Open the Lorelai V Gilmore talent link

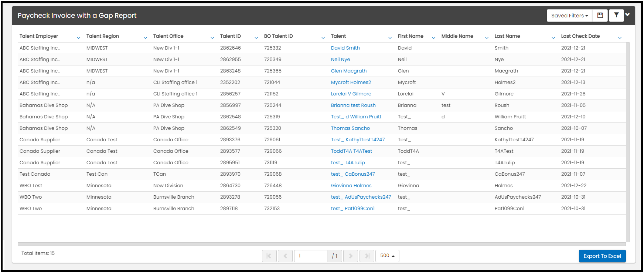pyautogui.click(x=351, y=94)
